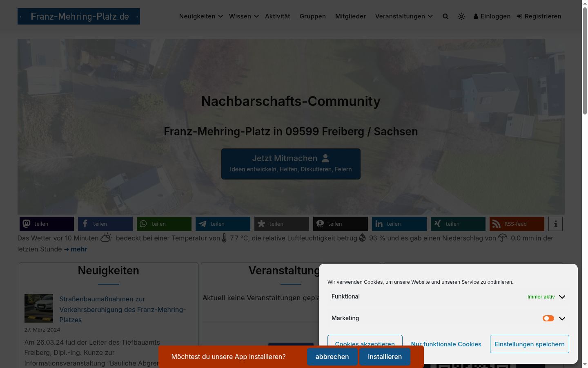This screenshot has width=588, height=368.
Task: Click the page vertical scrollbar thumb
Action: [585, 61]
